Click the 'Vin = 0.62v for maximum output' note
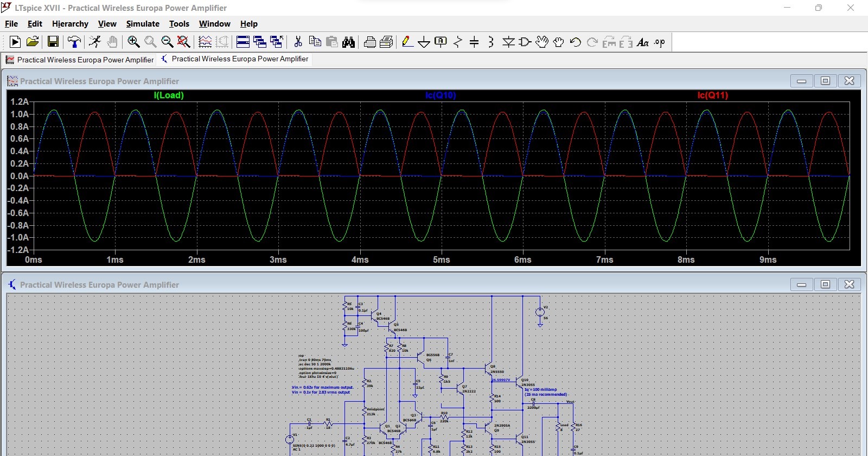 click(x=322, y=388)
